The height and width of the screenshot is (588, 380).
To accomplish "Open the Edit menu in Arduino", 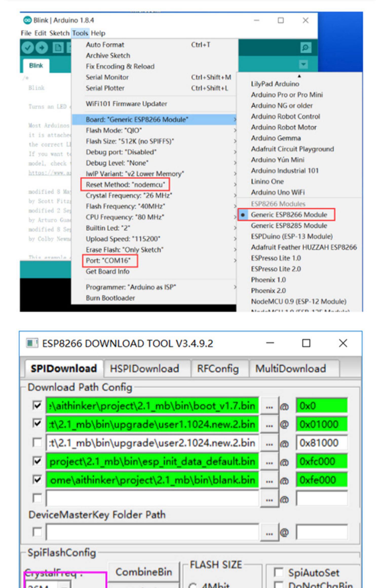I will coord(41,33).
